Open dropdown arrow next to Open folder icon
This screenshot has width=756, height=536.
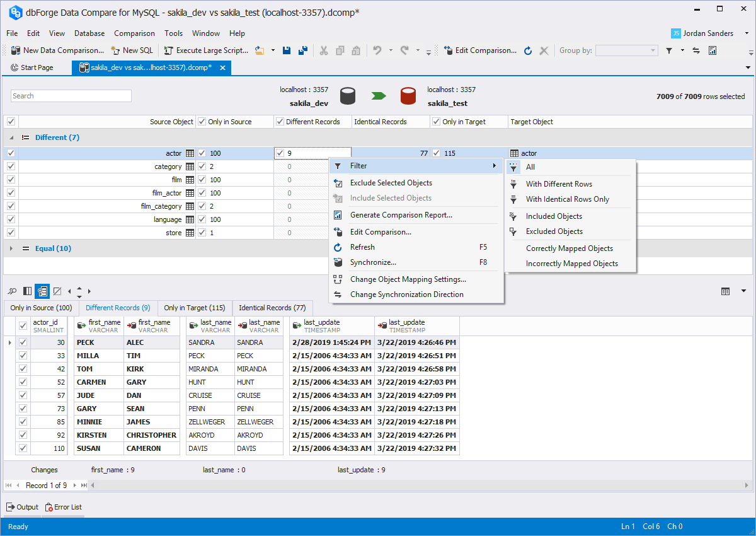click(x=273, y=50)
